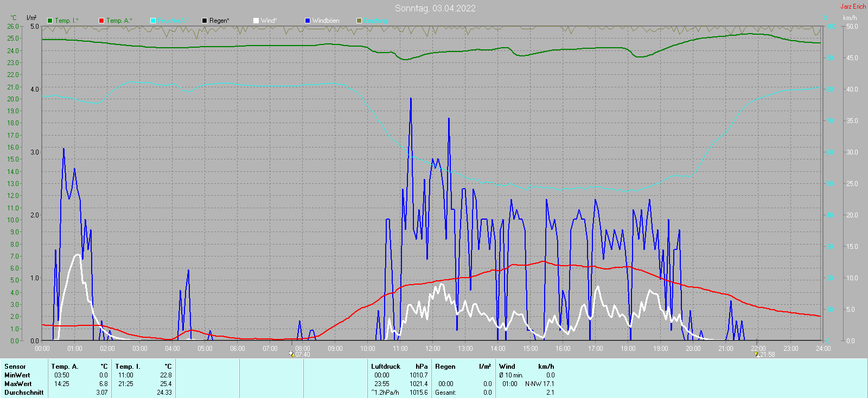Click the Temp. I. maximum time 21:25
This screenshot has width=868, height=398.
click(126, 384)
